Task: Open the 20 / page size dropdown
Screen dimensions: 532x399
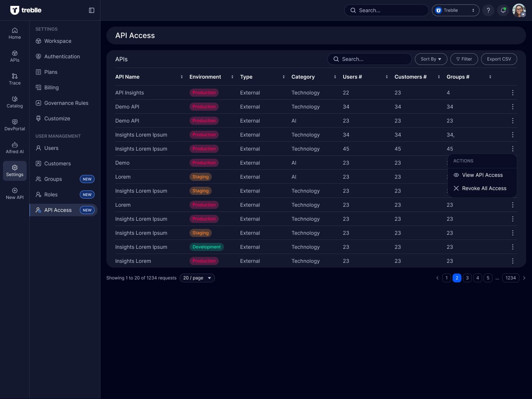Action: 197,278
